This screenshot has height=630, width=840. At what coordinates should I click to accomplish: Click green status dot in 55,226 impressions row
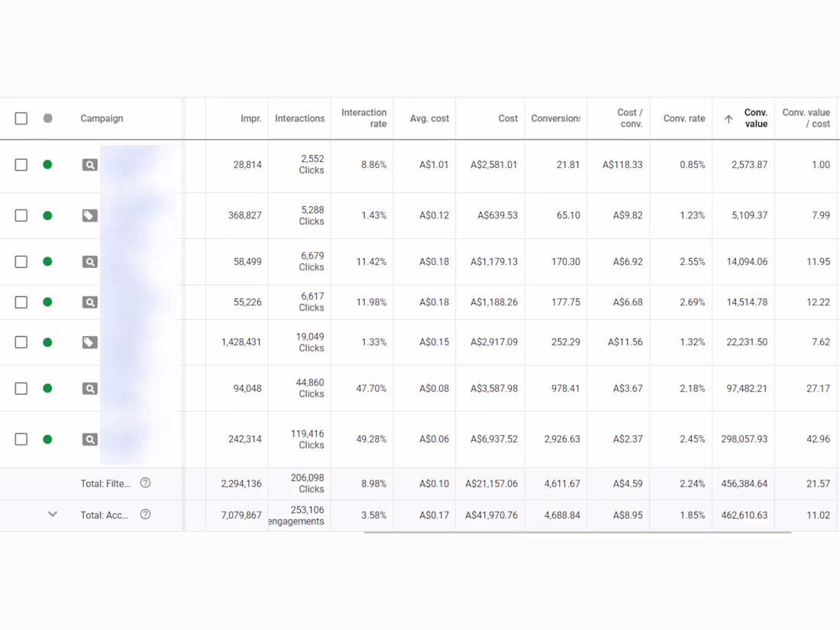[47, 302]
